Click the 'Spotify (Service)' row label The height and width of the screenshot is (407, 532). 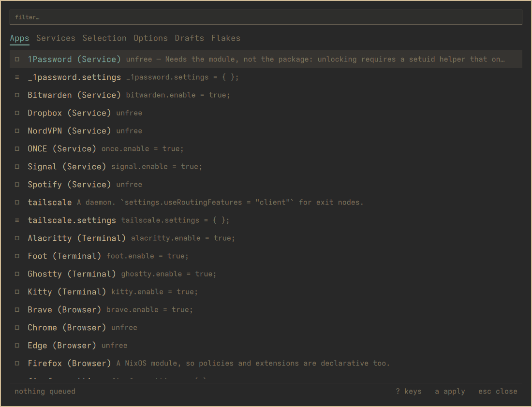click(69, 185)
